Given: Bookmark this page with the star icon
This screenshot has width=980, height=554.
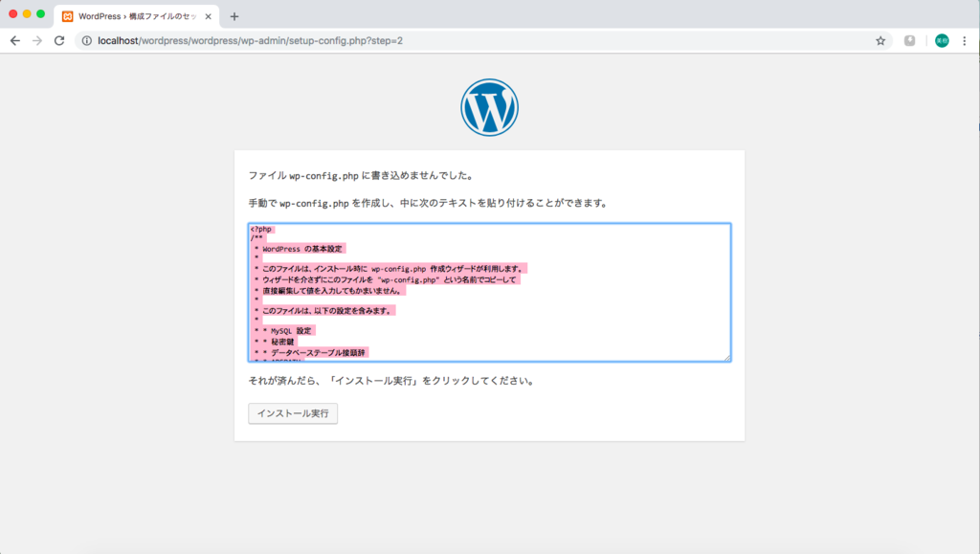Looking at the screenshot, I should (880, 41).
